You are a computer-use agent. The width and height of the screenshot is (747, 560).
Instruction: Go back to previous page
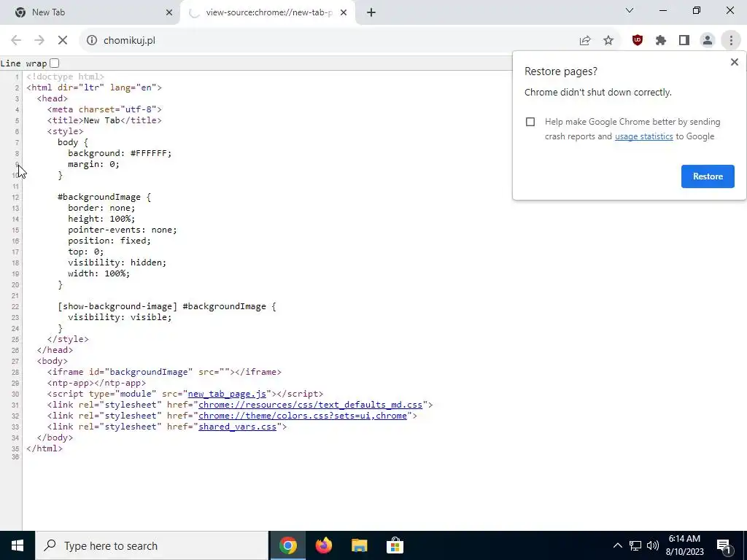(16, 41)
